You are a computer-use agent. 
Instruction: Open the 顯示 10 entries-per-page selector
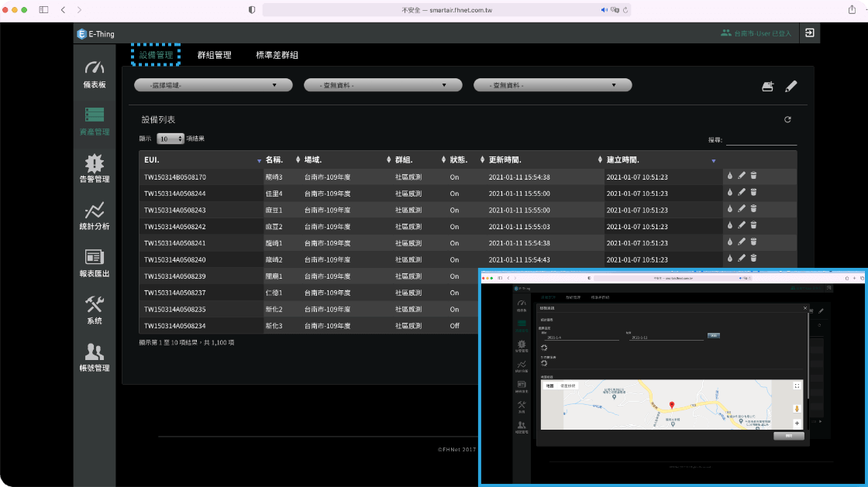170,139
